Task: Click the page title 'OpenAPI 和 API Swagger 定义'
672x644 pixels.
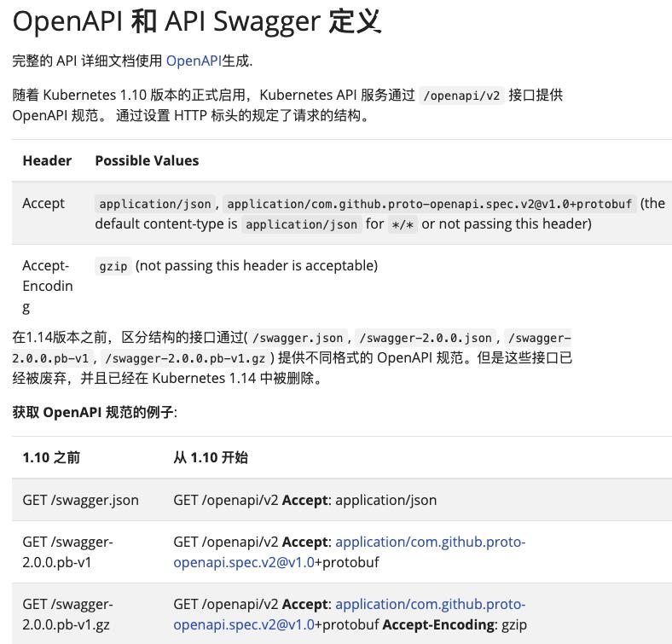Action: point(197,21)
